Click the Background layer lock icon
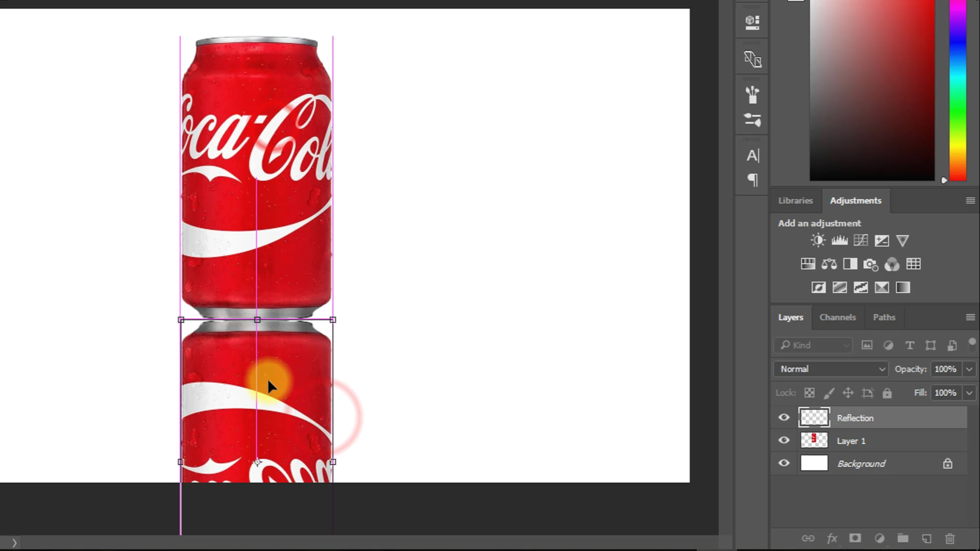 pyautogui.click(x=948, y=463)
